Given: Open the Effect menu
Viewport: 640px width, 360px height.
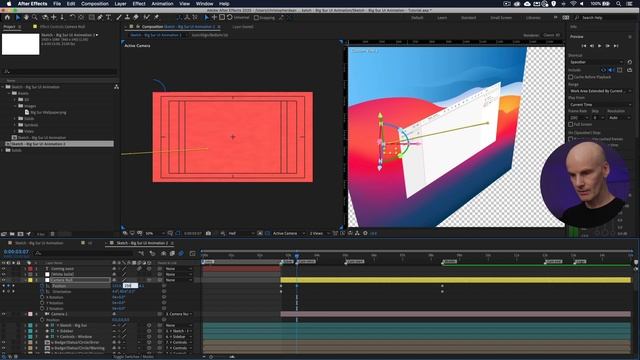Looking at the screenshot, I should pos(139,4).
